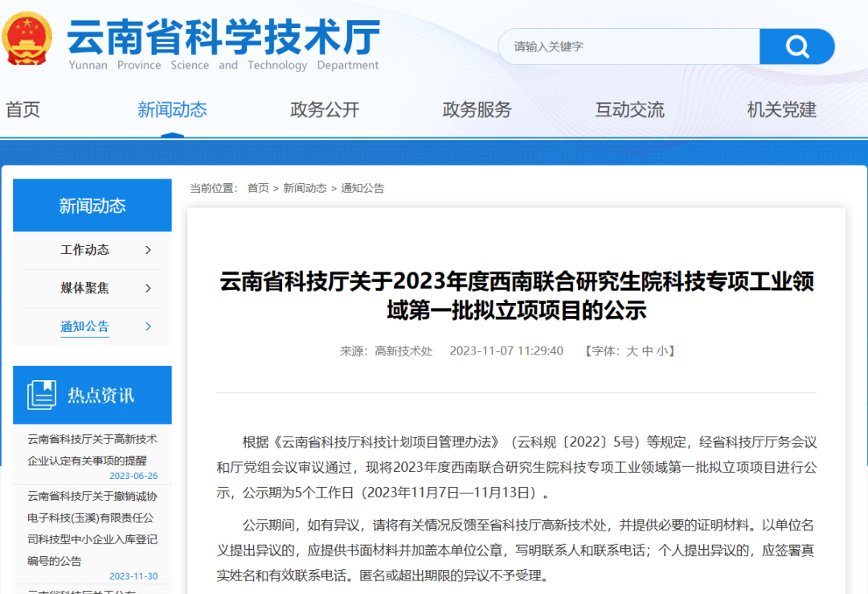
Task: Expand the 媒体聚焦 chevron arrow
Action: 148,289
